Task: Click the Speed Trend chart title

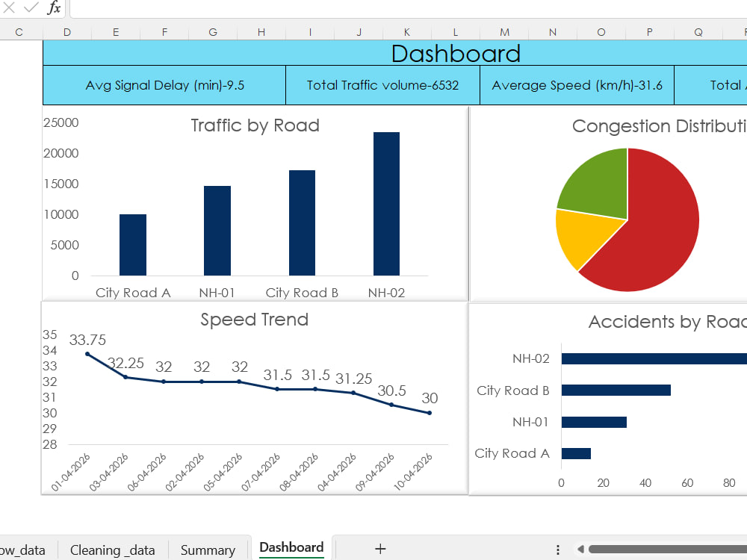Action: [x=255, y=320]
